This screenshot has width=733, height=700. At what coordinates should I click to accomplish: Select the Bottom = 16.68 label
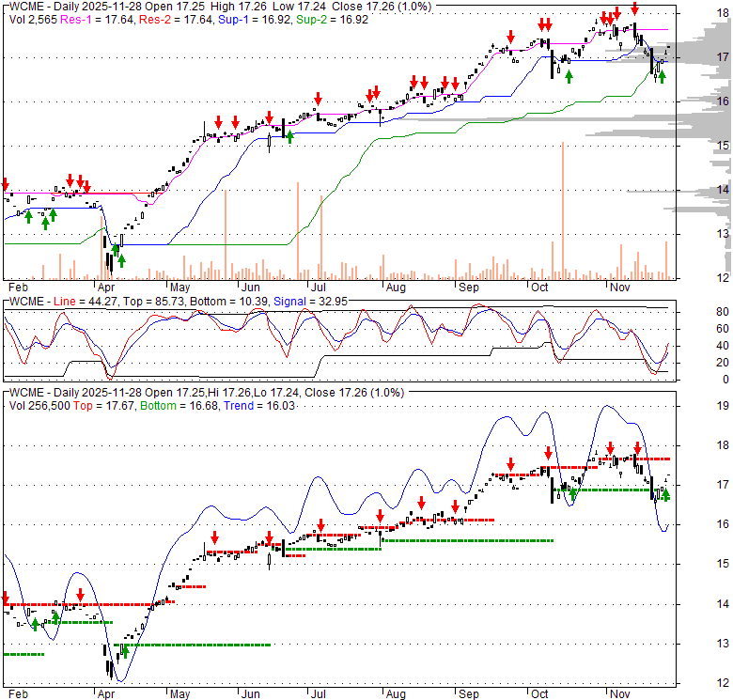pyautogui.click(x=179, y=406)
